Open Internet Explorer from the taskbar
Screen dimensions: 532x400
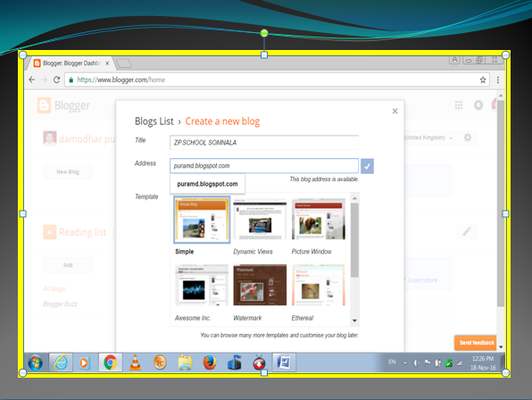tap(61, 362)
